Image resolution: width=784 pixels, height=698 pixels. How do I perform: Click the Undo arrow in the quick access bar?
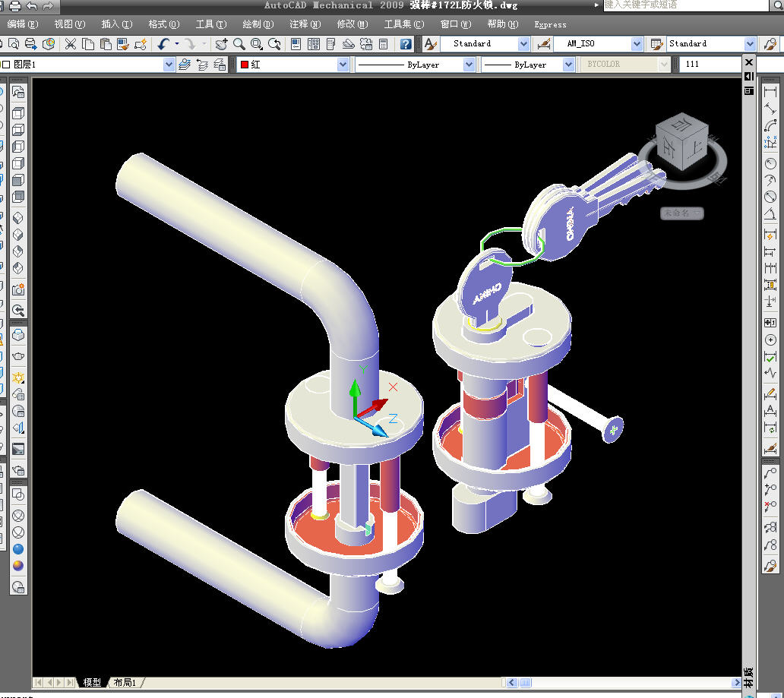pyautogui.click(x=31, y=6)
